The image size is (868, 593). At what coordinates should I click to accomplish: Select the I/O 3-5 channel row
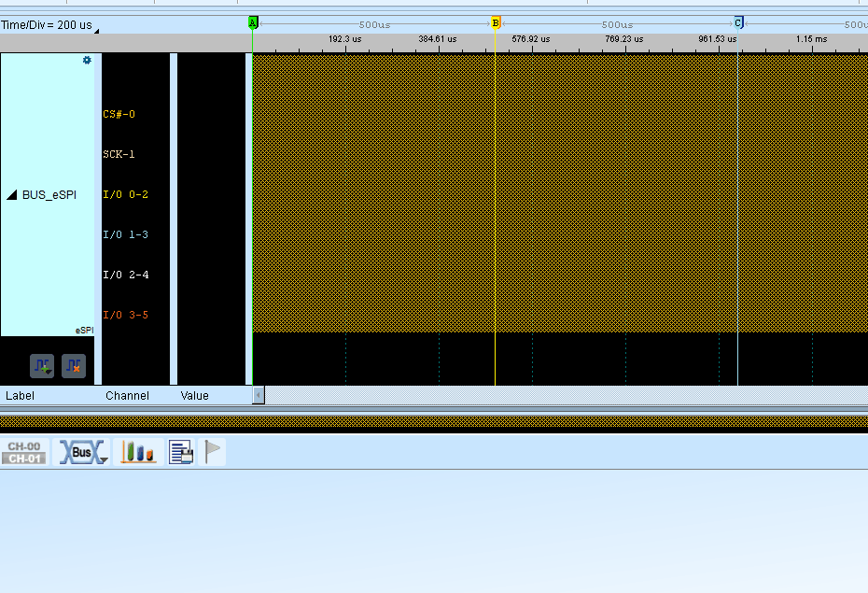click(x=125, y=315)
